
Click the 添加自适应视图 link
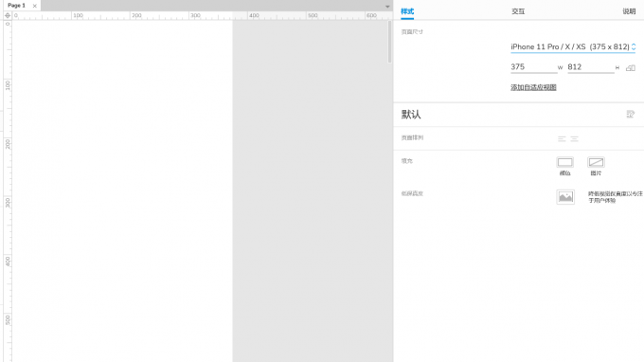(533, 87)
